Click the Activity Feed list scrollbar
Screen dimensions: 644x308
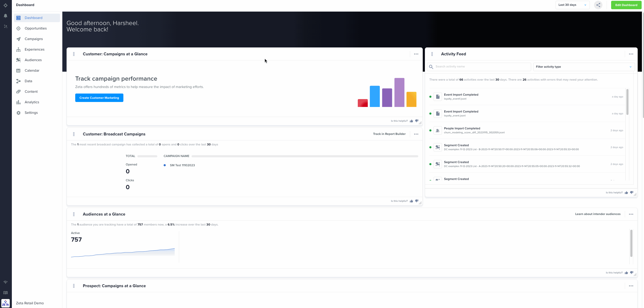point(627,102)
